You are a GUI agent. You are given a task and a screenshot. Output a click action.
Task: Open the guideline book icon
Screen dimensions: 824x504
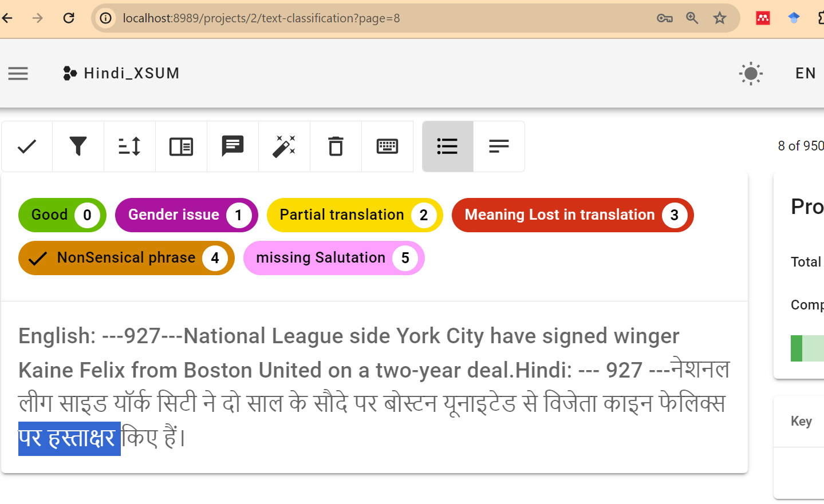click(x=181, y=146)
